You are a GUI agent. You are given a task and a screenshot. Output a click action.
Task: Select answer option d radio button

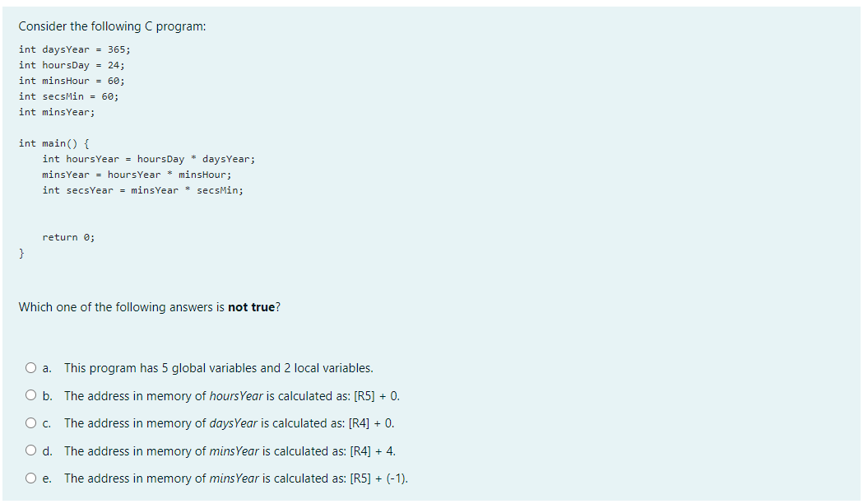coord(30,451)
